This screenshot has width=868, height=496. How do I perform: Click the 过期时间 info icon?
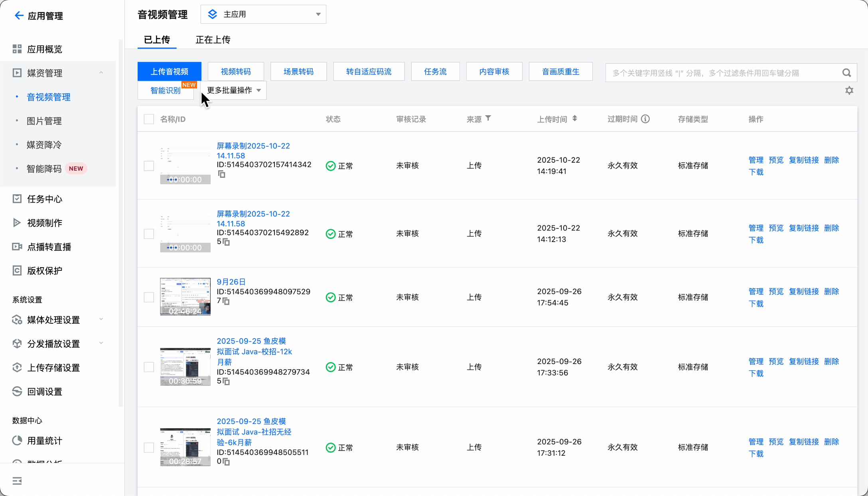645,119
